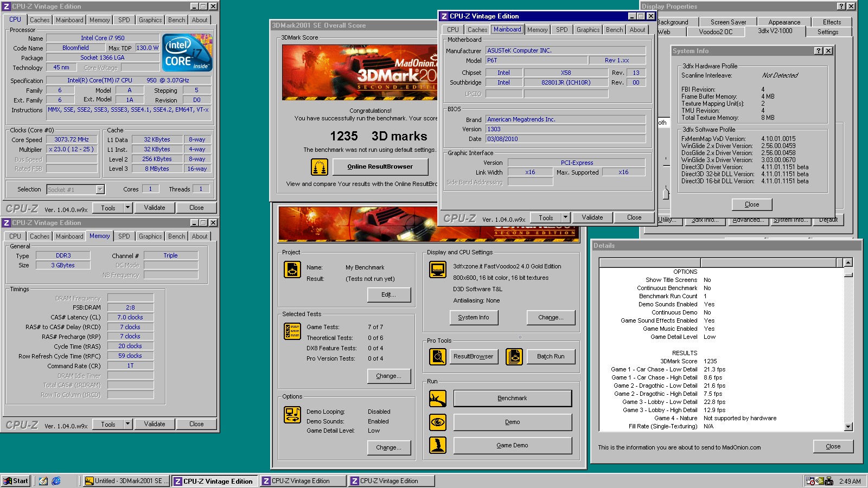Click the Multiplier value x 23.0 (12 - 25)
Image resolution: width=868 pixels, height=488 pixels.
[72, 149]
